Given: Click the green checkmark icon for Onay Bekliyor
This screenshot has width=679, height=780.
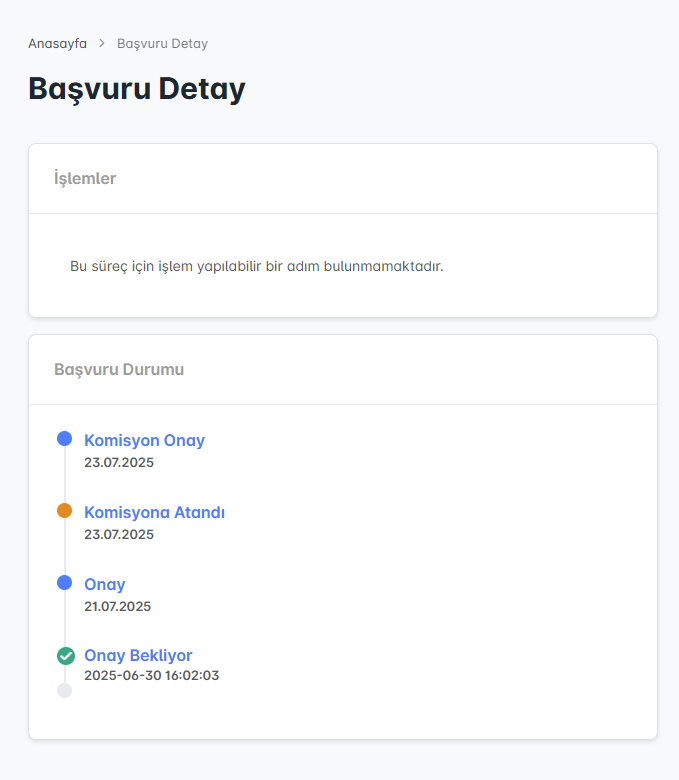Looking at the screenshot, I should [65, 656].
